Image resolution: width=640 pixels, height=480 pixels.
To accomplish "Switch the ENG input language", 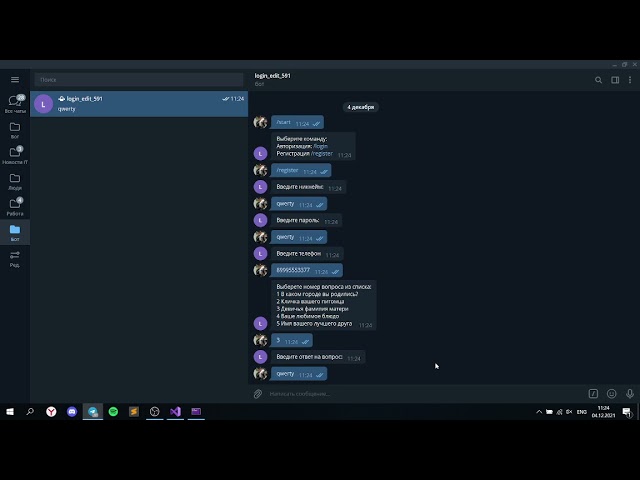I will click(x=582, y=412).
